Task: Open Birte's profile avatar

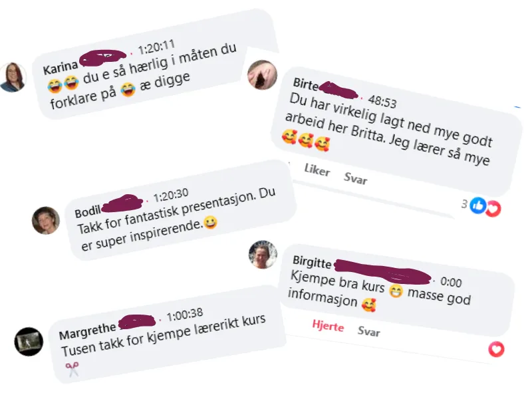Action: point(262,74)
